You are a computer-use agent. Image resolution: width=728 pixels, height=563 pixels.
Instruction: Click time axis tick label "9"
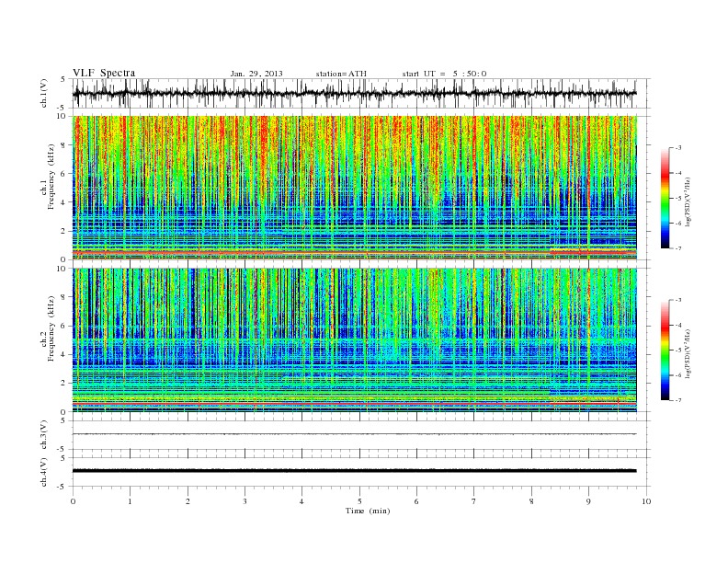coord(588,501)
